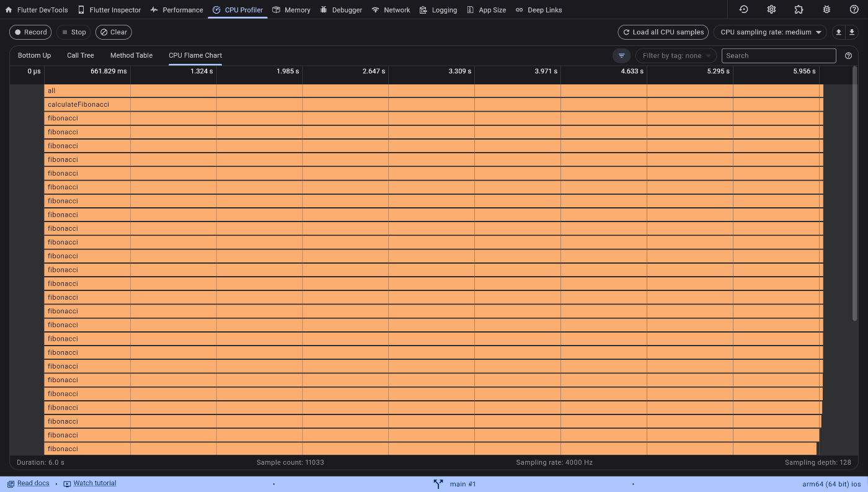Open the Performance tab
This screenshot has height=492, width=868.
pyautogui.click(x=177, y=10)
